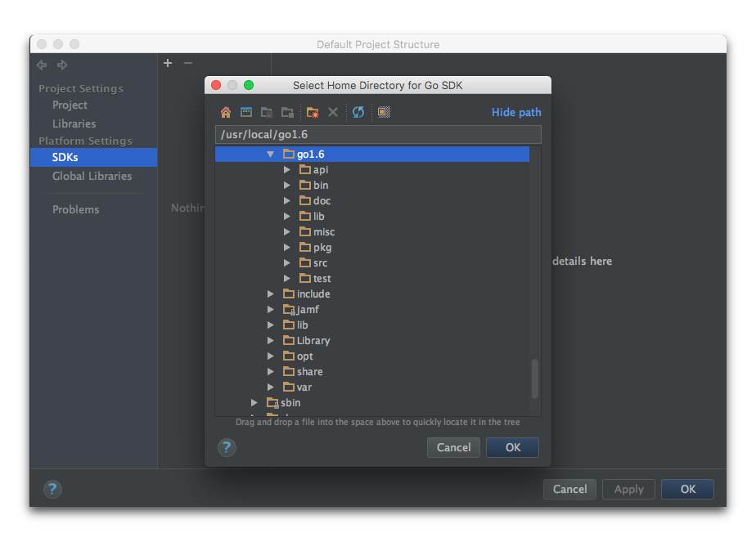The width and height of the screenshot is (756, 542).
Task: Expand the lib folder beside jamf and Library
Action: 271,325
